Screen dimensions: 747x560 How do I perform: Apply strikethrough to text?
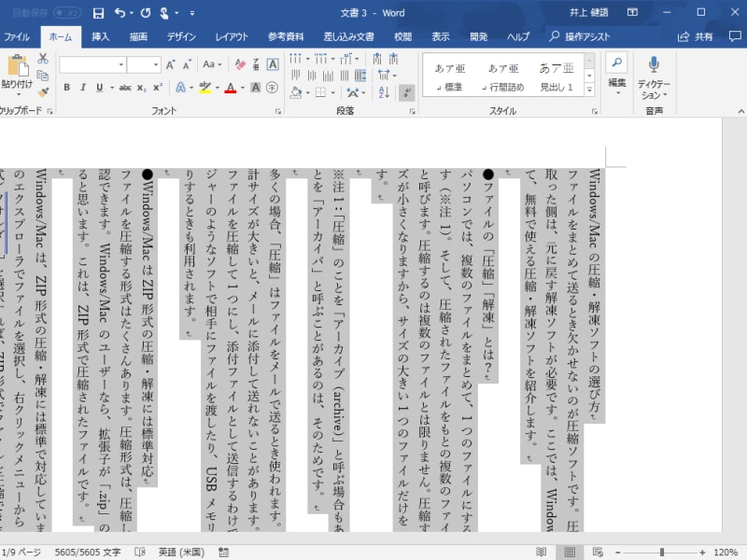pos(126,87)
